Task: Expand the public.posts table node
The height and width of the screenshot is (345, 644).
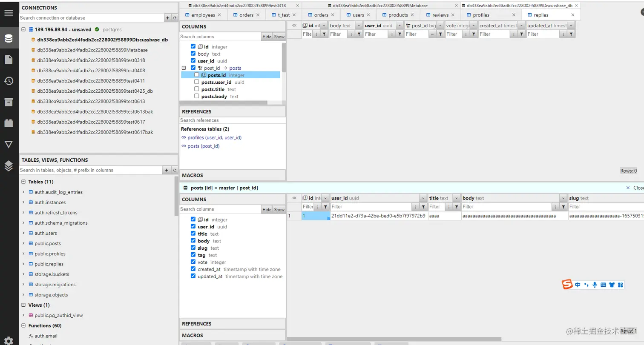Action: pos(23,243)
